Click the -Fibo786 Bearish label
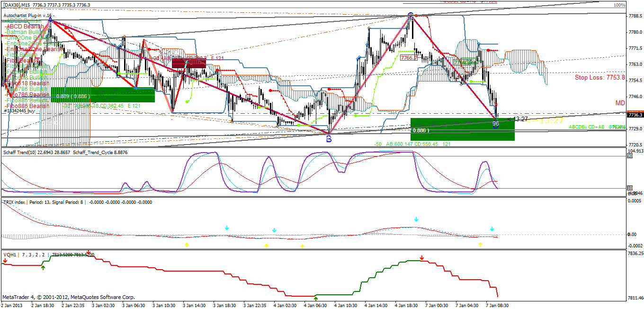The width and height of the screenshot is (644, 309). click(x=27, y=95)
